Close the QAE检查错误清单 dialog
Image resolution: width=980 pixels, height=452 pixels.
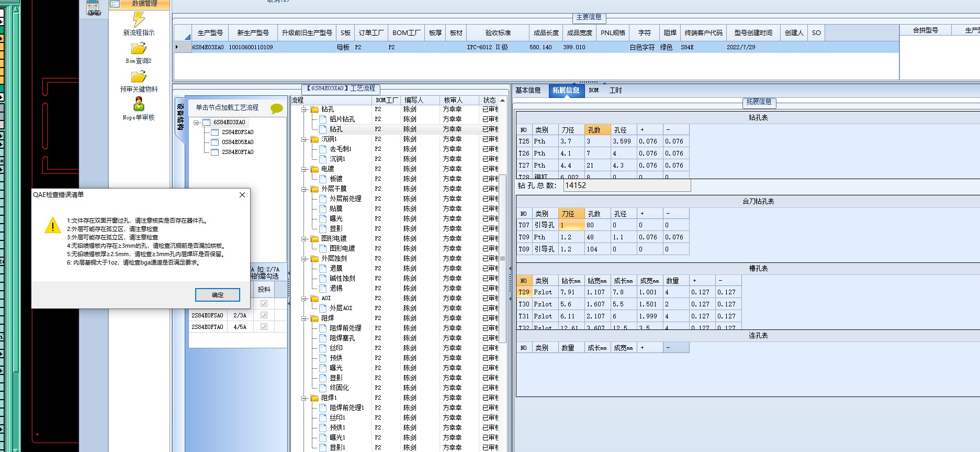(242, 195)
